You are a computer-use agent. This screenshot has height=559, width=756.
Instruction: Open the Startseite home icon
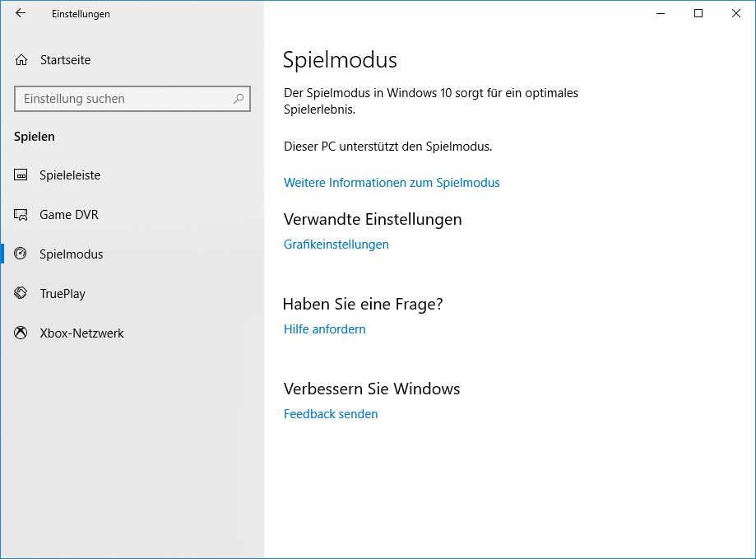click(21, 60)
